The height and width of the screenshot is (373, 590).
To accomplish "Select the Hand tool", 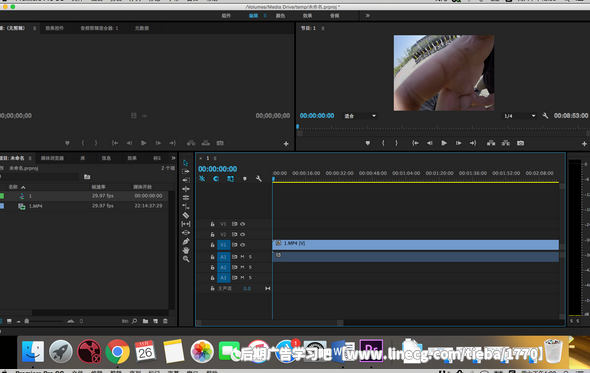I will 186,250.
